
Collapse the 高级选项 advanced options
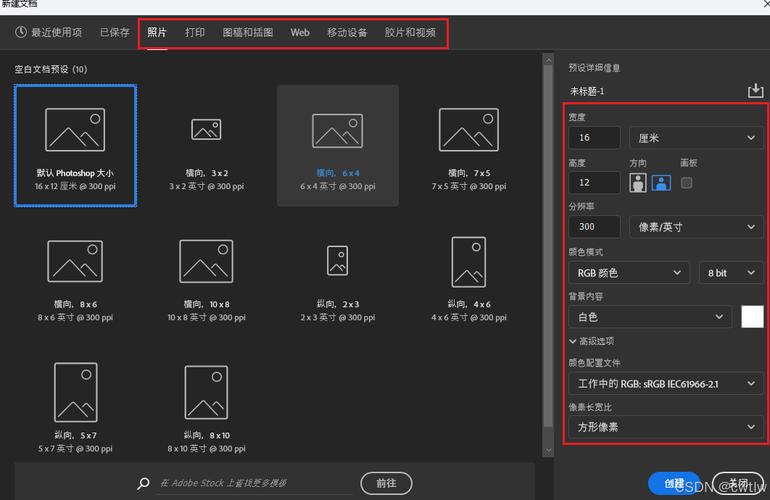click(592, 341)
